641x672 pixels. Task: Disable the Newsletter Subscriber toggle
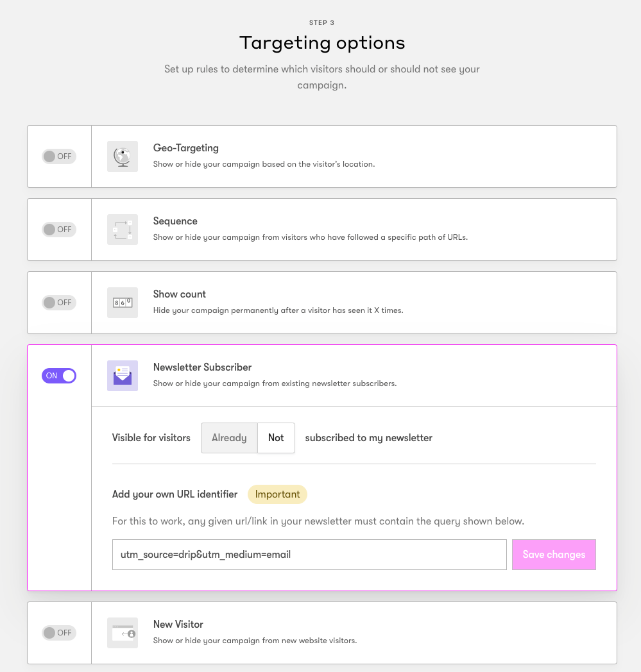(x=58, y=375)
